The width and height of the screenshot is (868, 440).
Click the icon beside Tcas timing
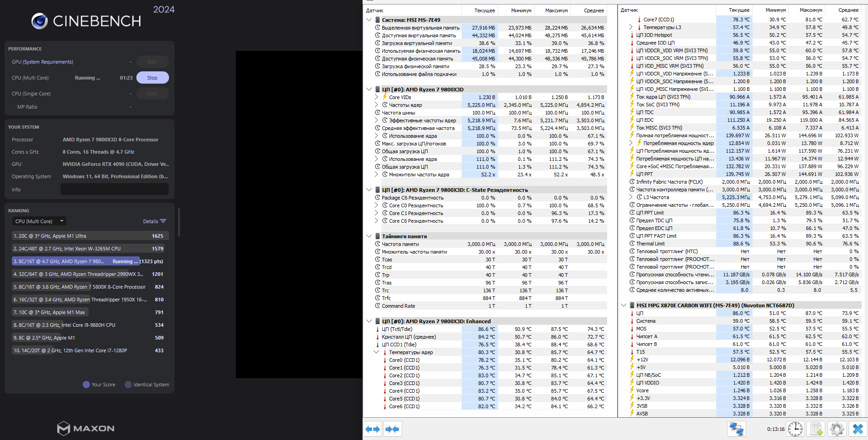pyautogui.click(x=378, y=260)
